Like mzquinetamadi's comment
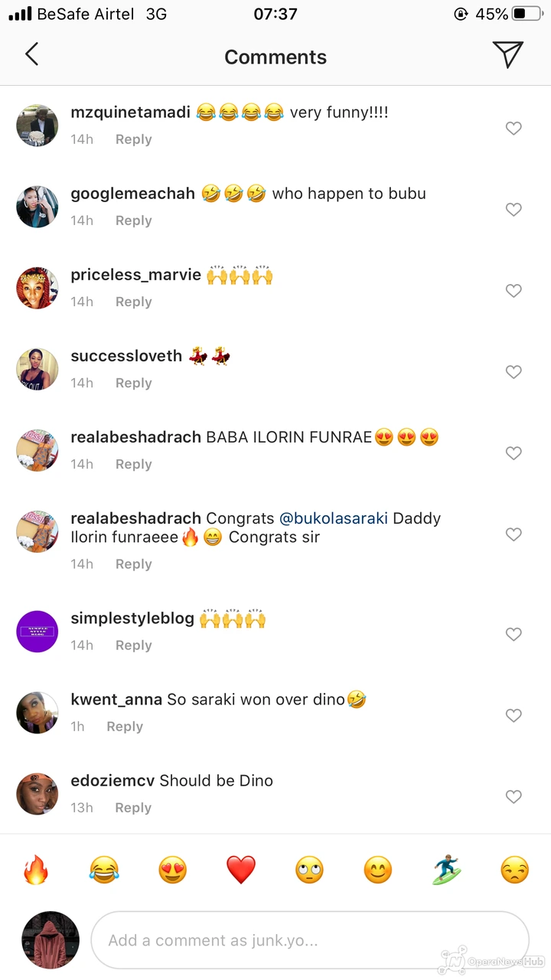The height and width of the screenshot is (980, 551). (514, 129)
